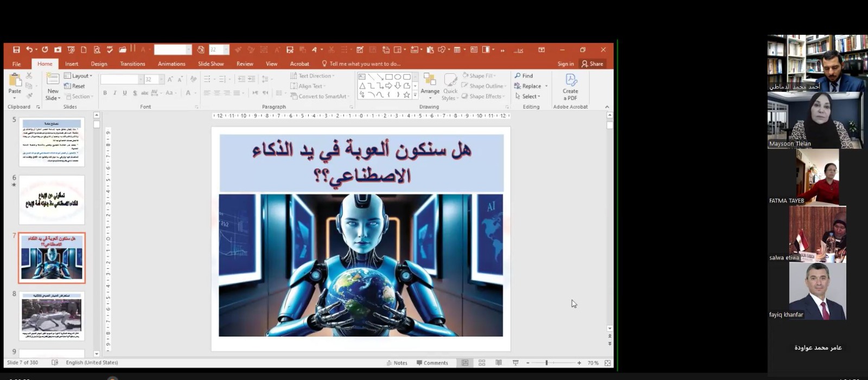The width and height of the screenshot is (868, 380).
Task: Open the Transitions tab
Action: click(132, 64)
